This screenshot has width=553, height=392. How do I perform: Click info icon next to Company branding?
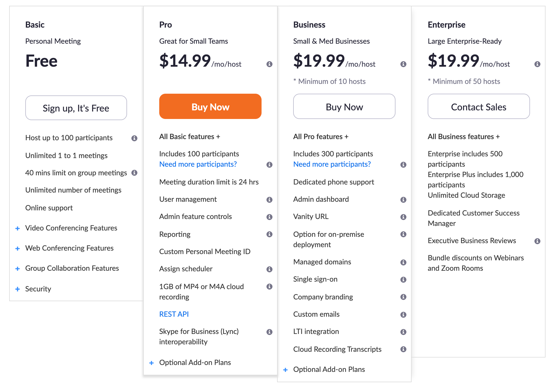point(403,297)
